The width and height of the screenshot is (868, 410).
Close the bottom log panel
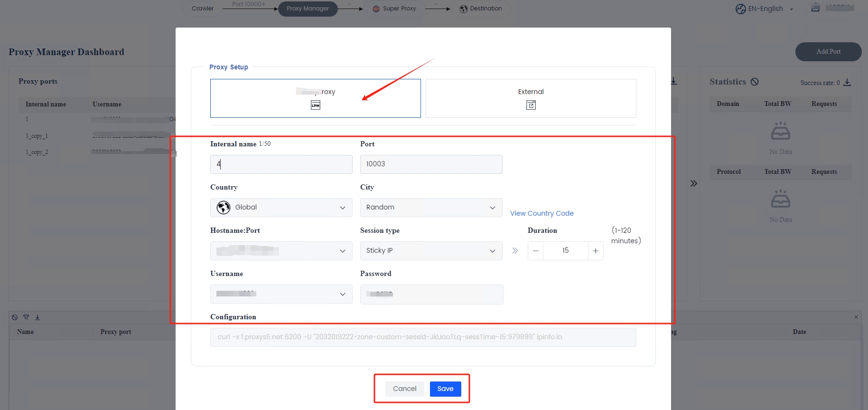point(856,317)
